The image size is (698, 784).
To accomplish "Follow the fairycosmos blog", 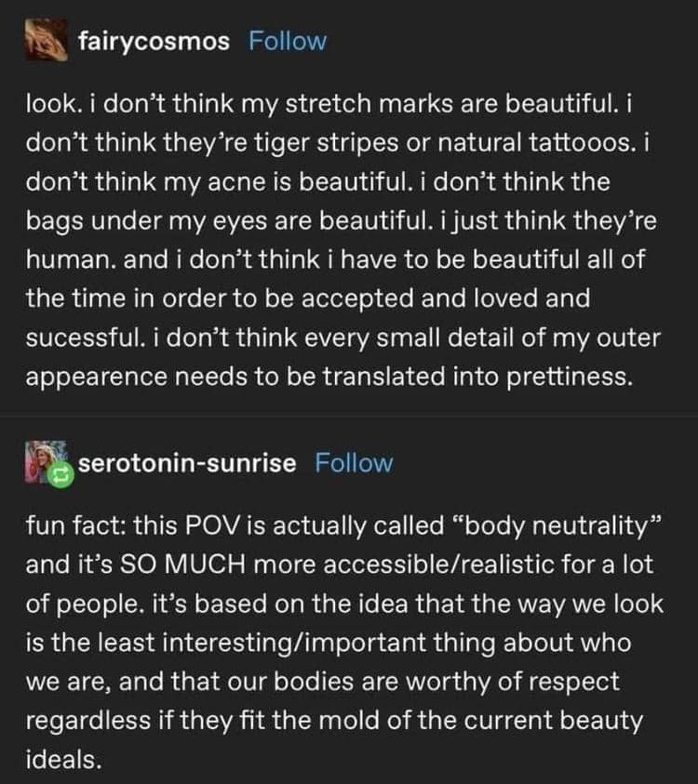I will click(x=288, y=41).
